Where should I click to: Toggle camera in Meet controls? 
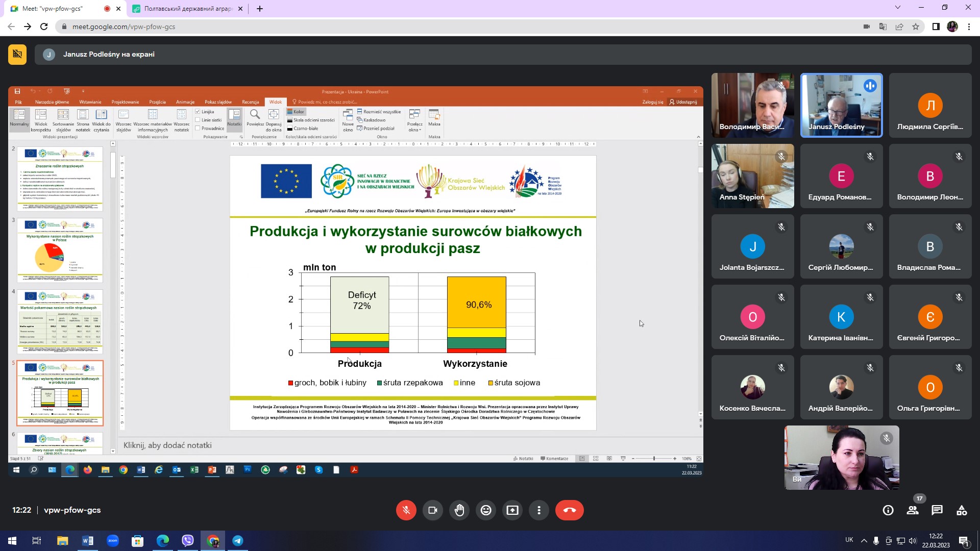433,510
